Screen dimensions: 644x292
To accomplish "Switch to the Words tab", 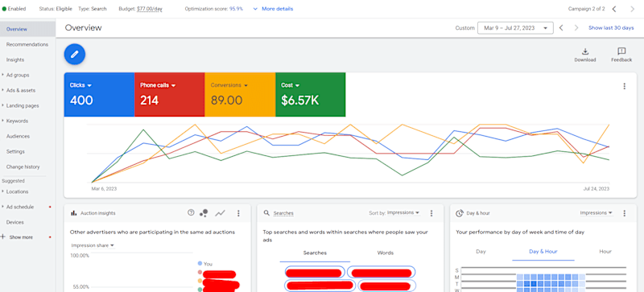I will [x=386, y=253].
